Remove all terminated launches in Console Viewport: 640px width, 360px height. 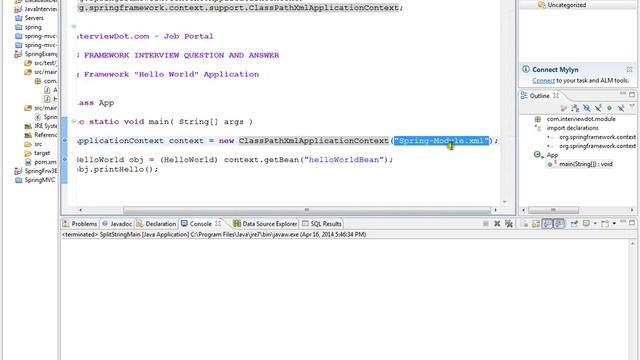click(x=509, y=224)
